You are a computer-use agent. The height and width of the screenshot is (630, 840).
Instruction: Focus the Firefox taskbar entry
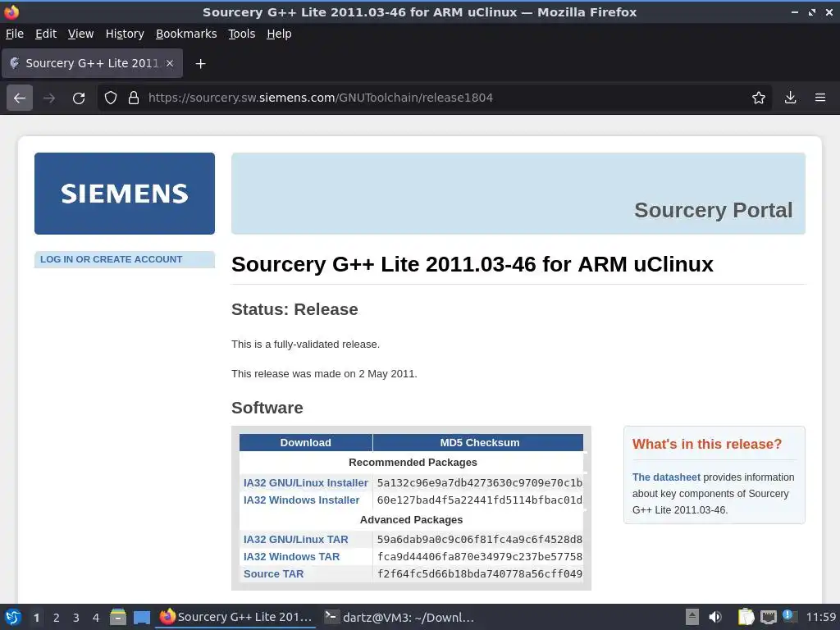(235, 617)
